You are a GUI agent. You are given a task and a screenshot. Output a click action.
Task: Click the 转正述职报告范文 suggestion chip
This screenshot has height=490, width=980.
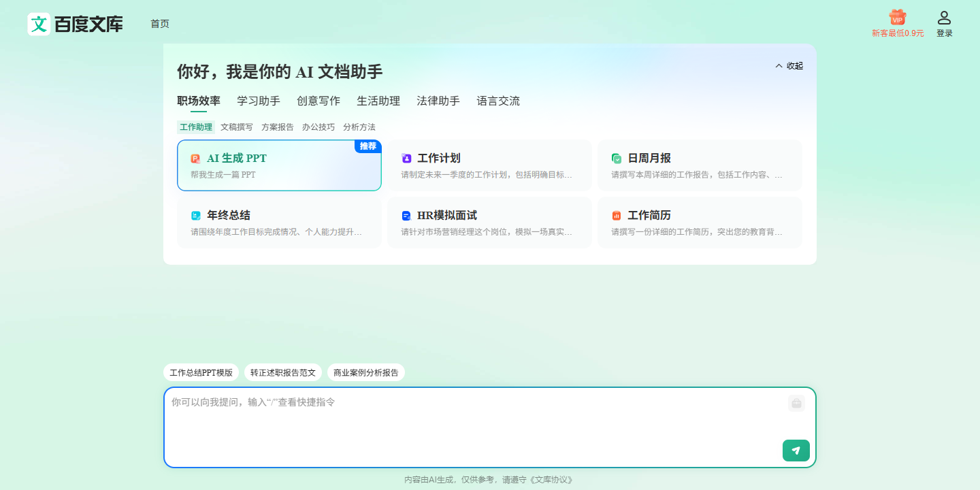pos(283,373)
